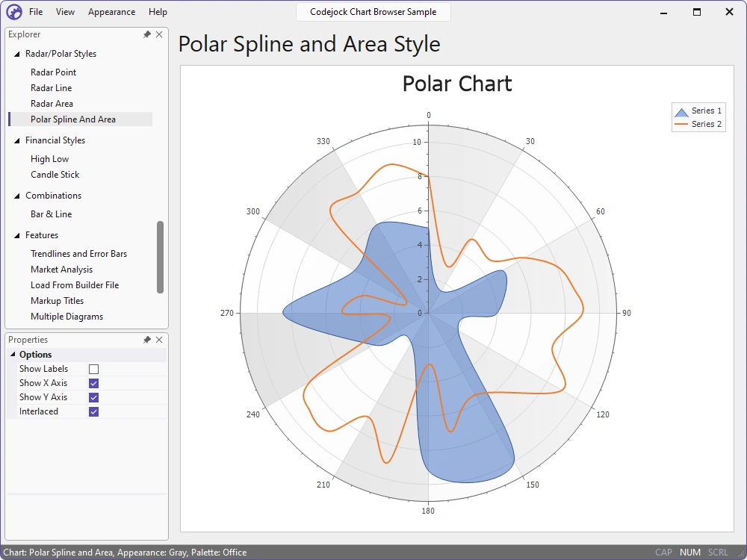The height and width of the screenshot is (560, 747).
Task: Open Load From Builder File item
Action: (x=75, y=285)
